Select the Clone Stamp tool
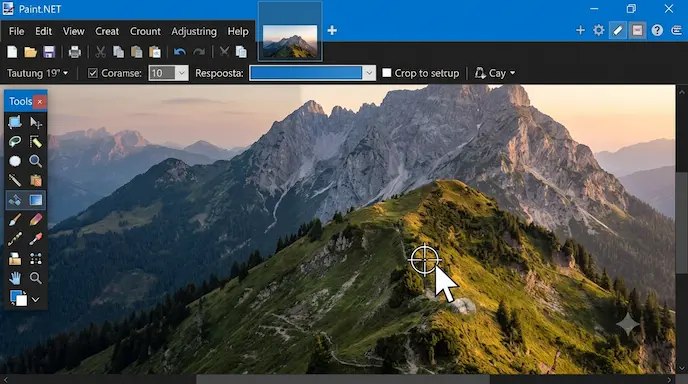This screenshot has width=688, height=384. coord(15,258)
